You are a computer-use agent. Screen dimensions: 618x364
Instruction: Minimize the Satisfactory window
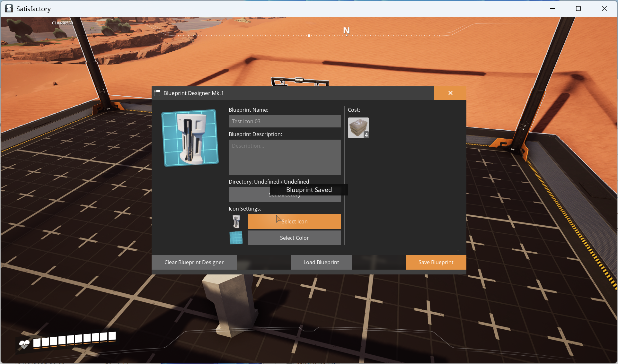pyautogui.click(x=552, y=9)
